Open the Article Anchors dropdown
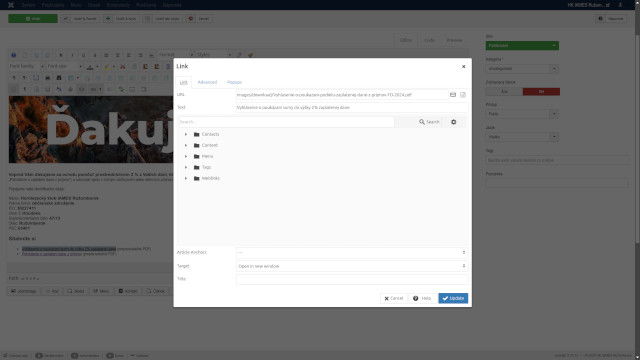The image size is (640, 360). 352,253
